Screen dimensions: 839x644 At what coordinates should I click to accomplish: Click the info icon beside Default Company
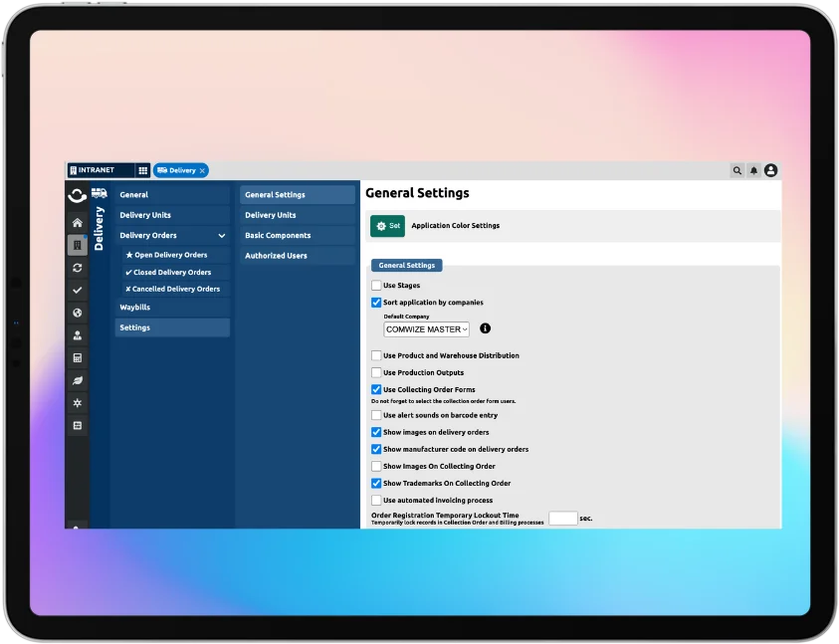tap(485, 328)
